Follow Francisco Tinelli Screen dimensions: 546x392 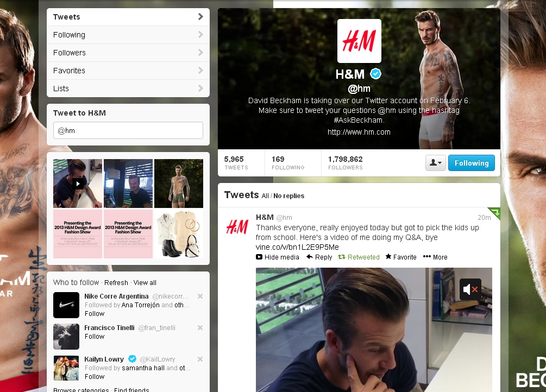click(x=95, y=337)
